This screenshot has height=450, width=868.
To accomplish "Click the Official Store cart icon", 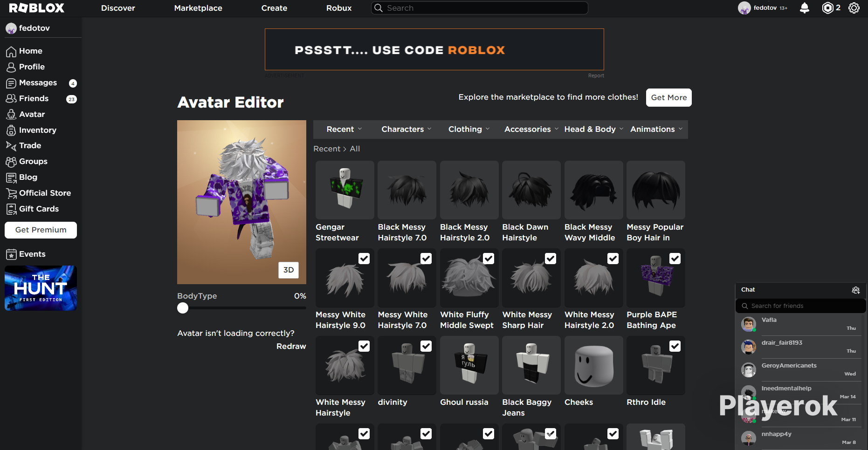I will click(x=11, y=193).
